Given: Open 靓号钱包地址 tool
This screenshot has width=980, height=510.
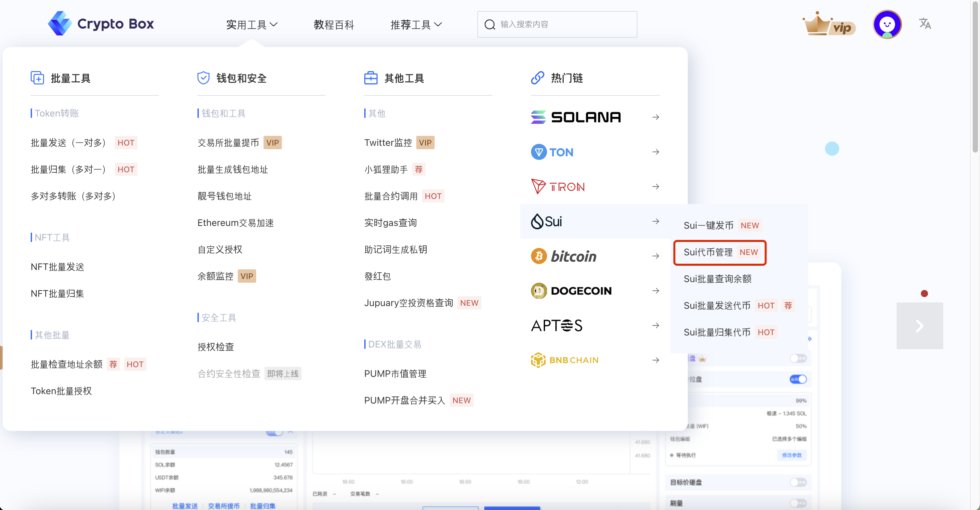Looking at the screenshot, I should (224, 196).
